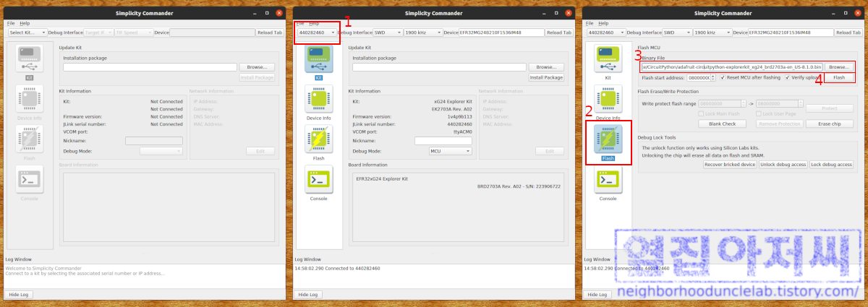
Task: Open the Console icon in middle window
Action: click(319, 179)
